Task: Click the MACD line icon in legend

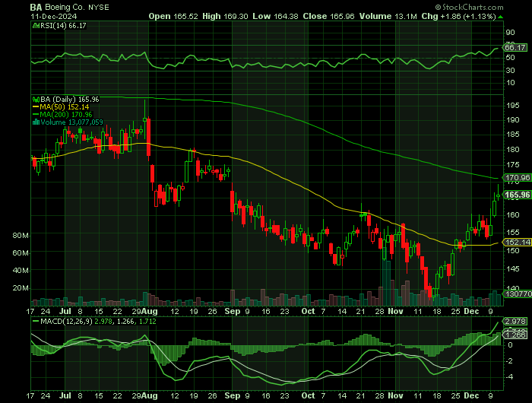Action: click(36, 321)
